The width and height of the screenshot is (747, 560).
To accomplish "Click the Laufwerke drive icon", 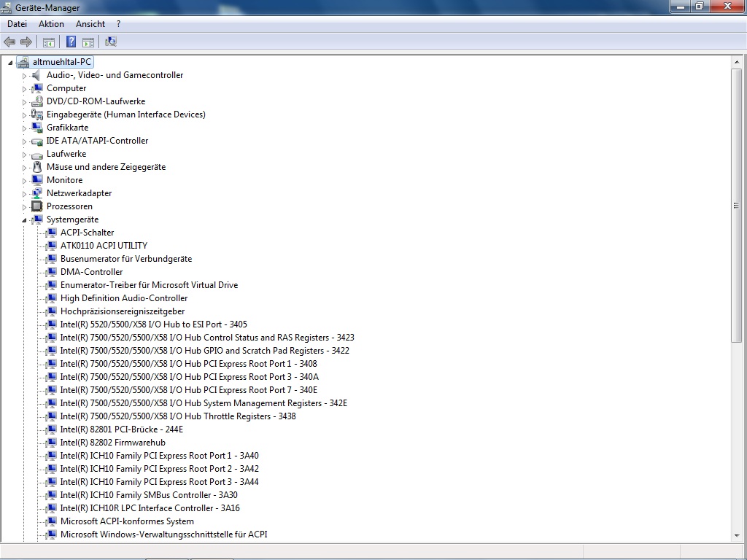I will 36,155.
